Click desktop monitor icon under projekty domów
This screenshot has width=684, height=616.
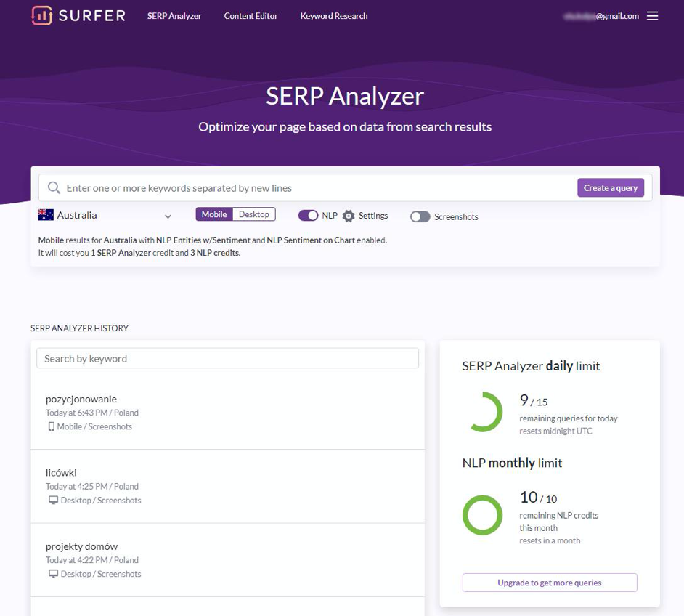pyautogui.click(x=53, y=574)
